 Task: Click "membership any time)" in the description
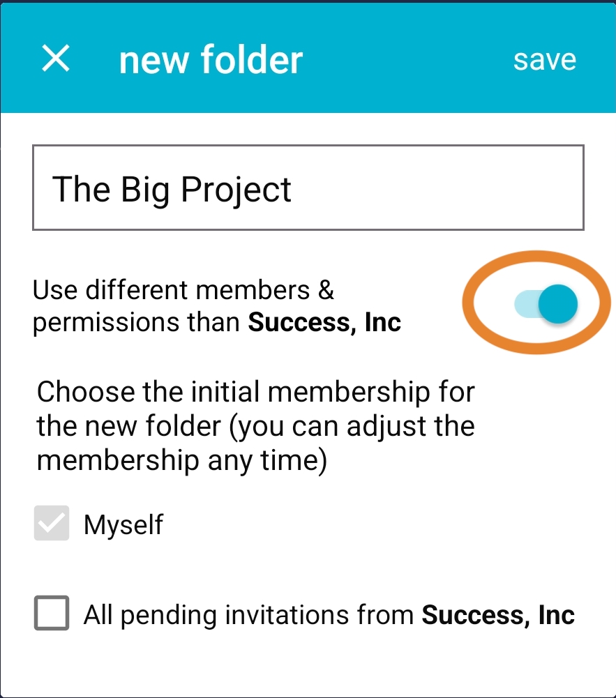pos(181,462)
